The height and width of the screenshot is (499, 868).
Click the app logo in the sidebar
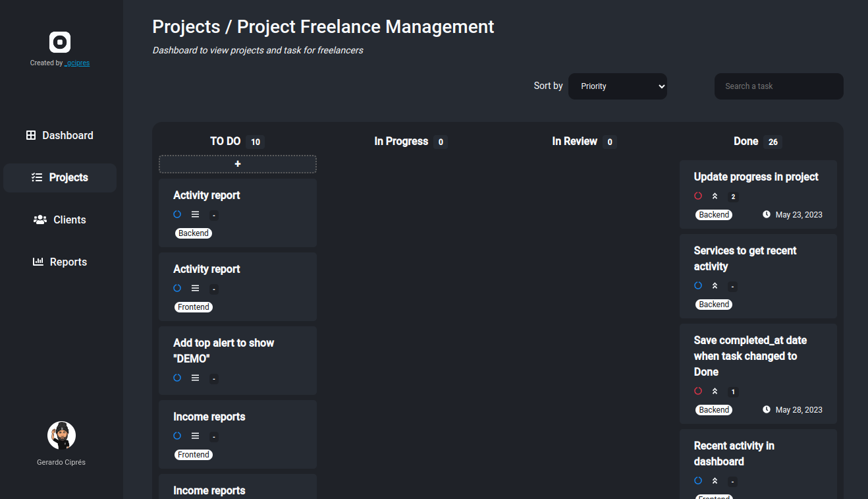point(60,42)
